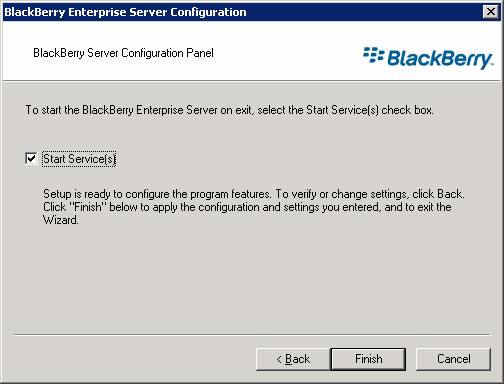Click the 'Setup is ready to configure' line
This screenshot has width=504, height=384.
pyautogui.click(x=157, y=194)
